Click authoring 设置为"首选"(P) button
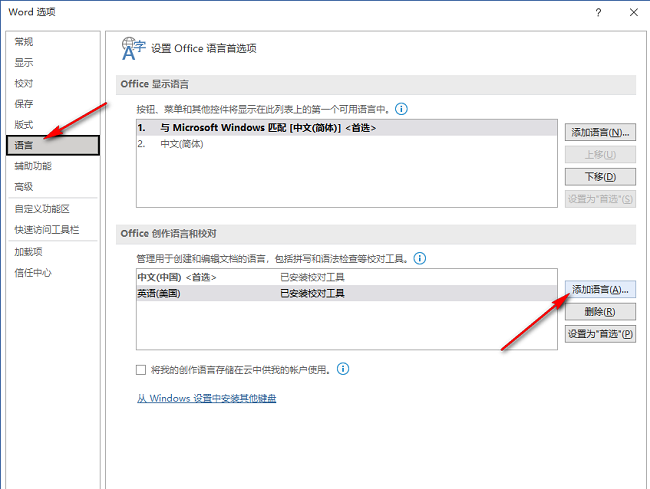Image resolution: width=650 pixels, height=489 pixels. [x=600, y=334]
